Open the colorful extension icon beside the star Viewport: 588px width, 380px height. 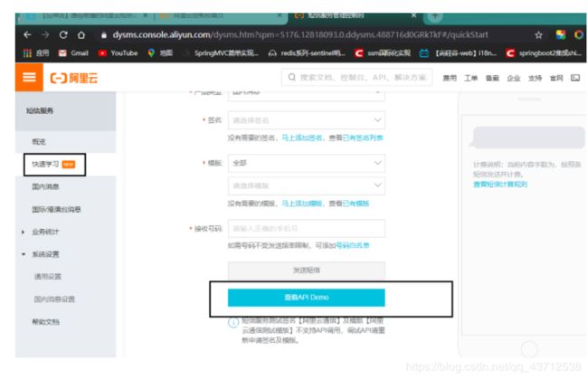[x=561, y=35]
